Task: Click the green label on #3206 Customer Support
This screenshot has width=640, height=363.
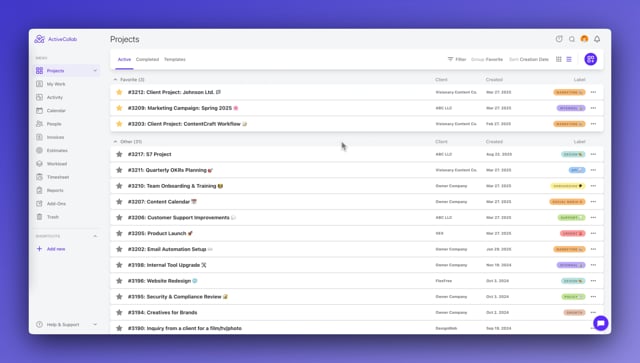Action: point(571,218)
